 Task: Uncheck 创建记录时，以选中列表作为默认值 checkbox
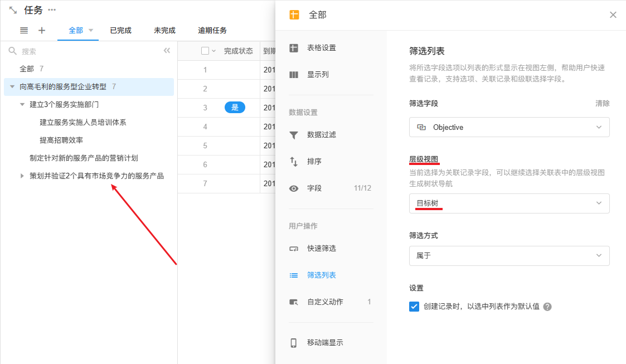pos(414,307)
